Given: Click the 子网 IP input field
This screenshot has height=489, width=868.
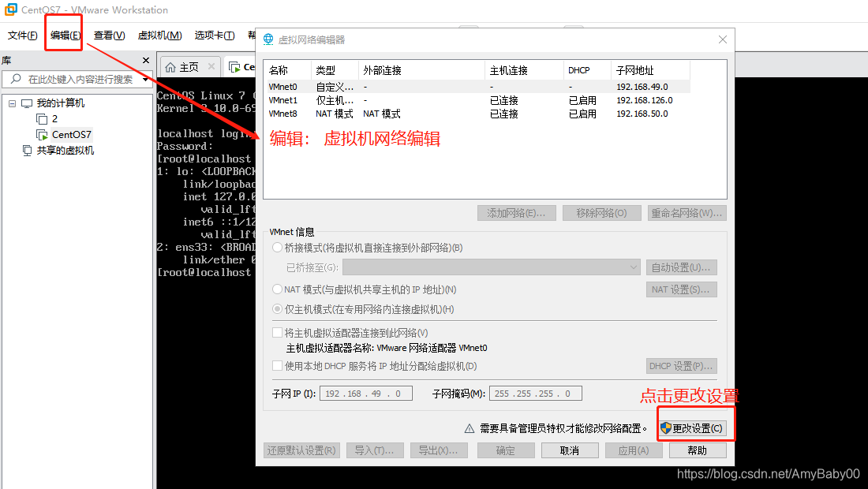Looking at the screenshot, I should (x=366, y=394).
